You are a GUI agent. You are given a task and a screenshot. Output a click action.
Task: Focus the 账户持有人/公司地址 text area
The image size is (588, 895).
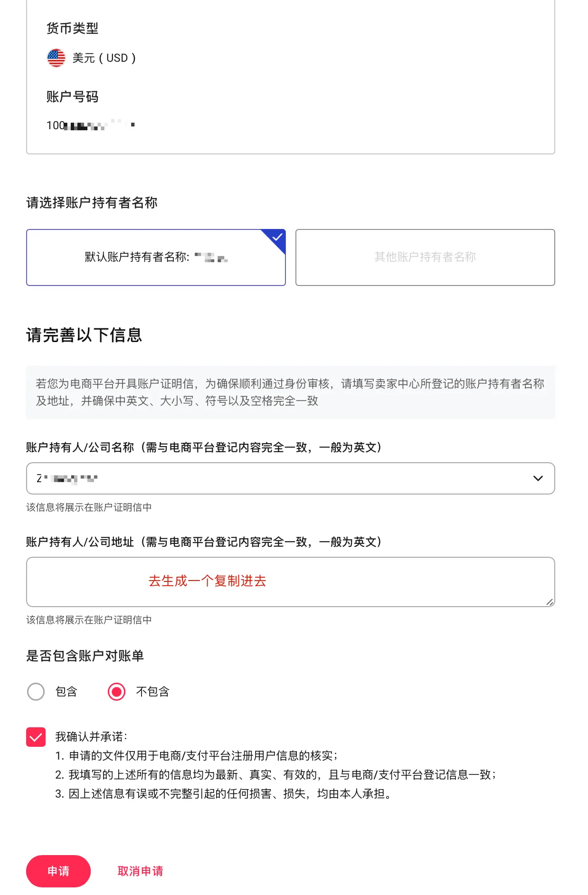tap(290, 581)
